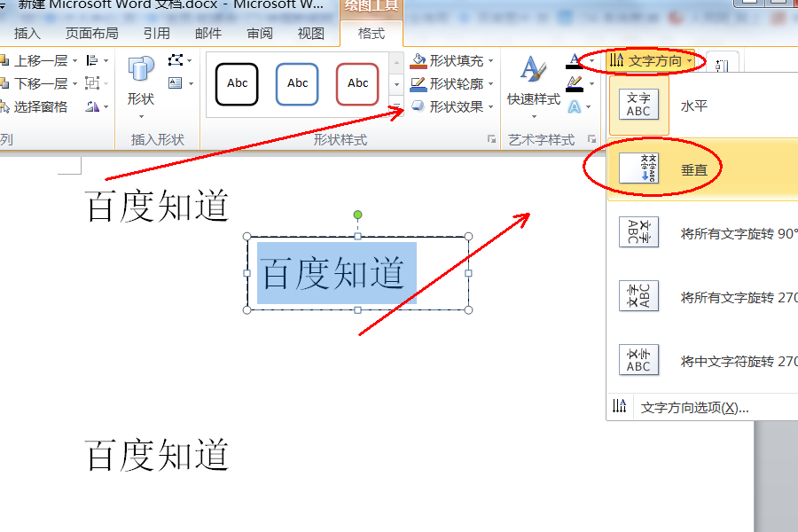The height and width of the screenshot is (532, 798).
Task: Switch to the 审阅 Review tab
Action: click(259, 33)
